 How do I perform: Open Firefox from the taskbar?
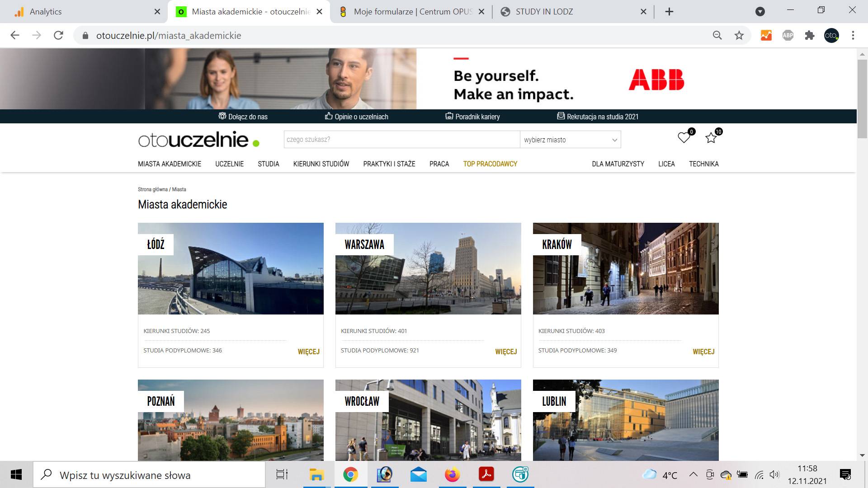(x=452, y=474)
